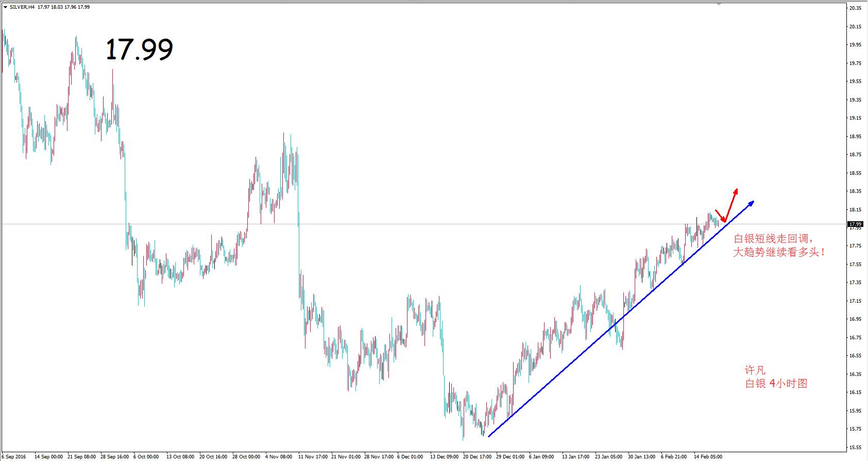
Task: Click the red text 大趋势继续看多头
Action: 779,253
